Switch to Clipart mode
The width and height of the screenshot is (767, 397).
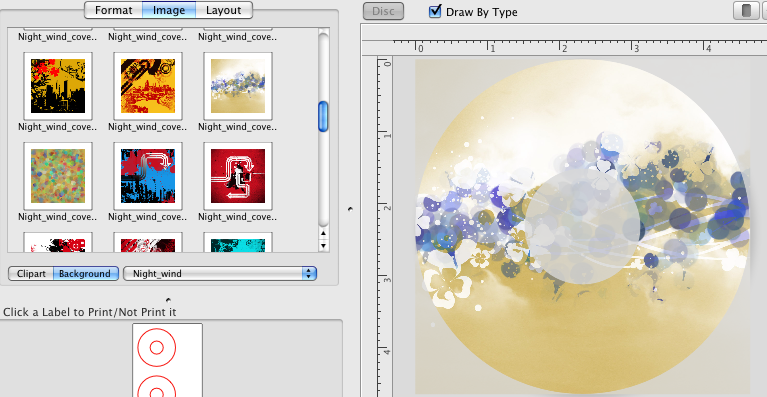click(31, 274)
